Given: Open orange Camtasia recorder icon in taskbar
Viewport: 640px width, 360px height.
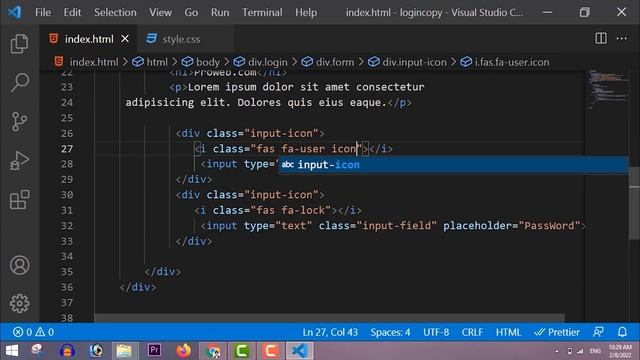Looking at the screenshot, I should (271, 351).
